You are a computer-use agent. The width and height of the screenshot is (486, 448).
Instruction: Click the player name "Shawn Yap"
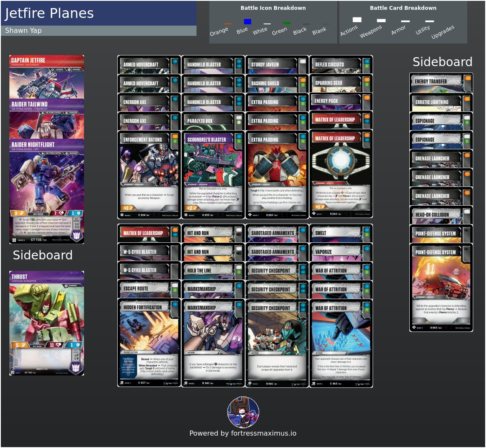tap(23, 30)
